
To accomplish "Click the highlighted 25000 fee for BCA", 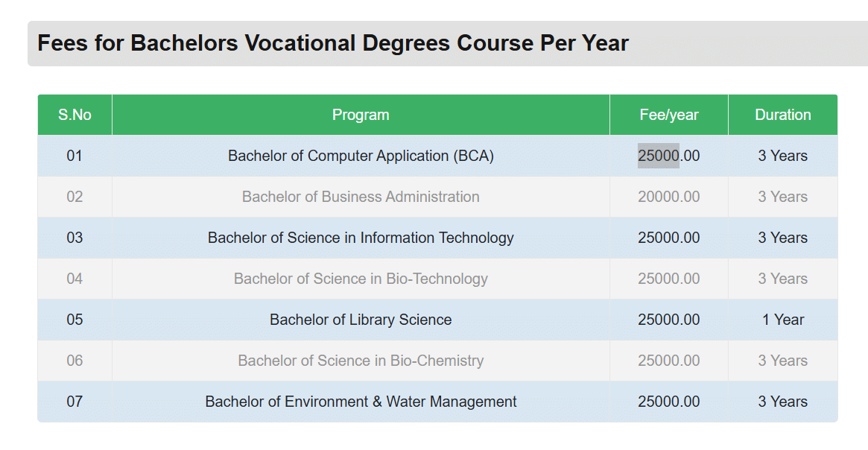I will pyautogui.click(x=659, y=156).
